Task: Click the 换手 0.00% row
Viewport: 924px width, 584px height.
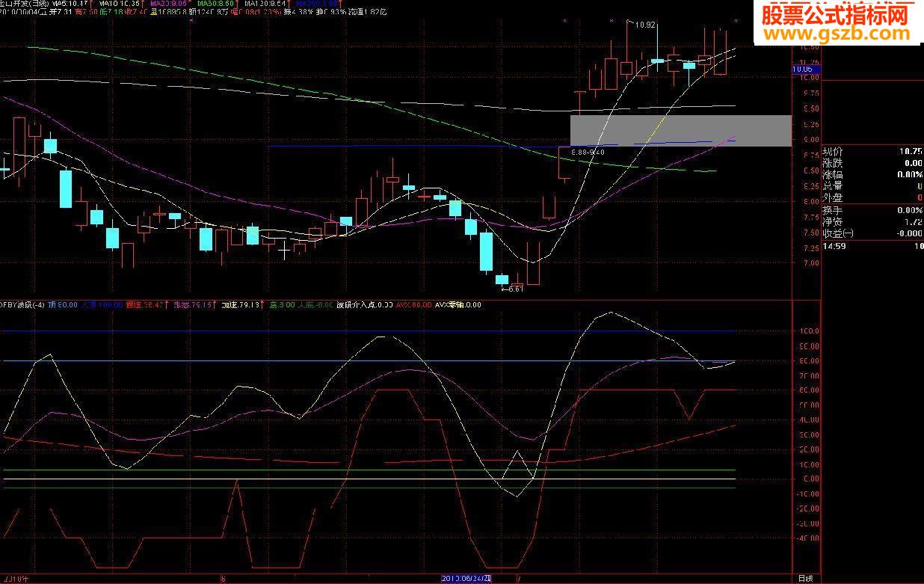Action: 872,211
